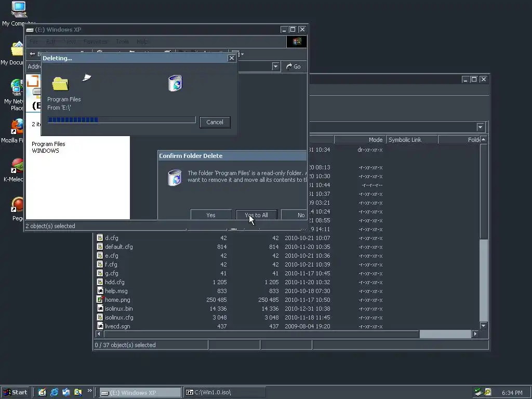Click Yes in Confirm Folder Delete dialog
Screen dimensions: 532x399
211,215
